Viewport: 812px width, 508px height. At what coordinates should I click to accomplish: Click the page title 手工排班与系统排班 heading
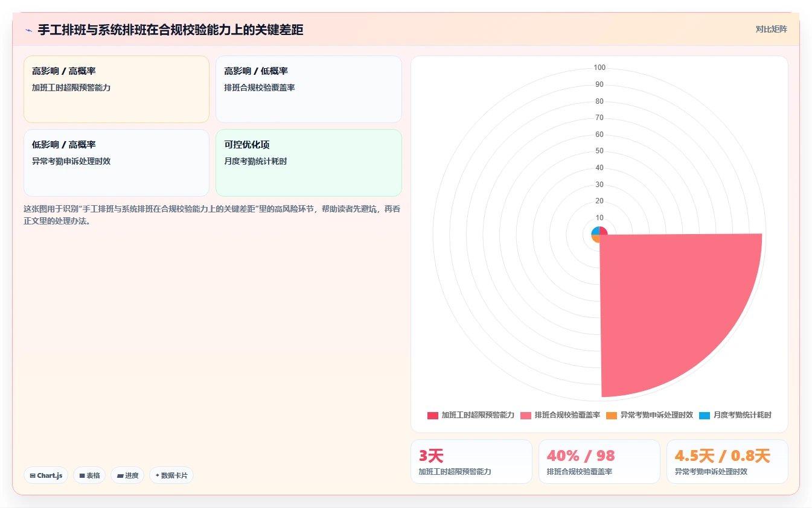tap(170, 30)
